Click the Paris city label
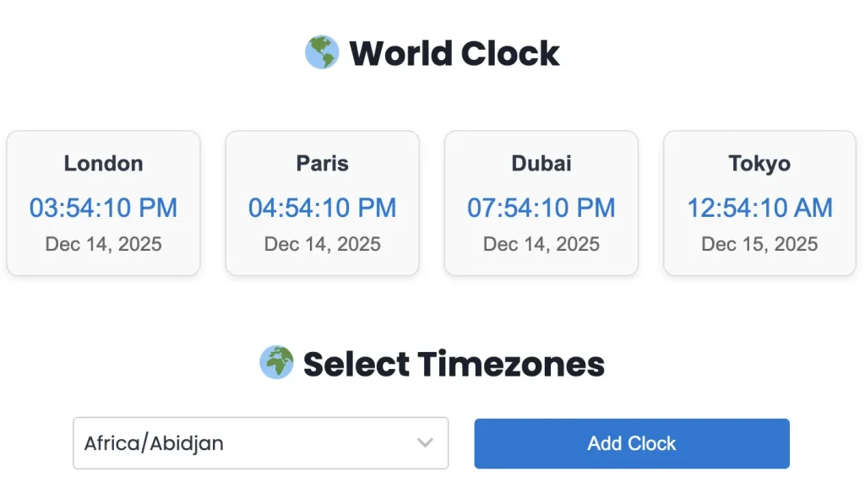This screenshot has height=504, width=865. tap(322, 163)
